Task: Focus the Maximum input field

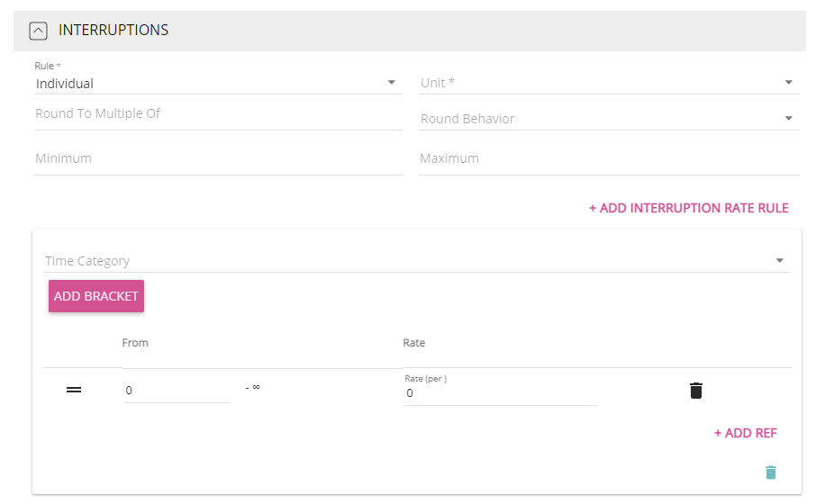Action: pos(608,159)
